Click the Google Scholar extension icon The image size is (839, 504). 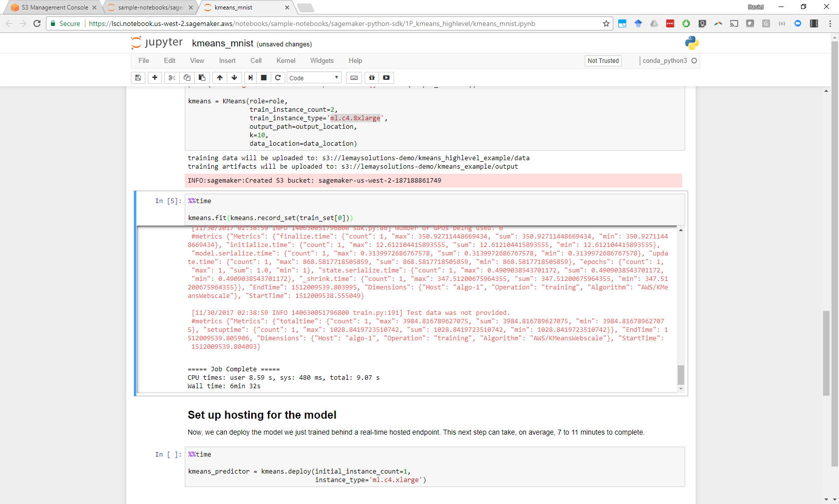pos(638,23)
